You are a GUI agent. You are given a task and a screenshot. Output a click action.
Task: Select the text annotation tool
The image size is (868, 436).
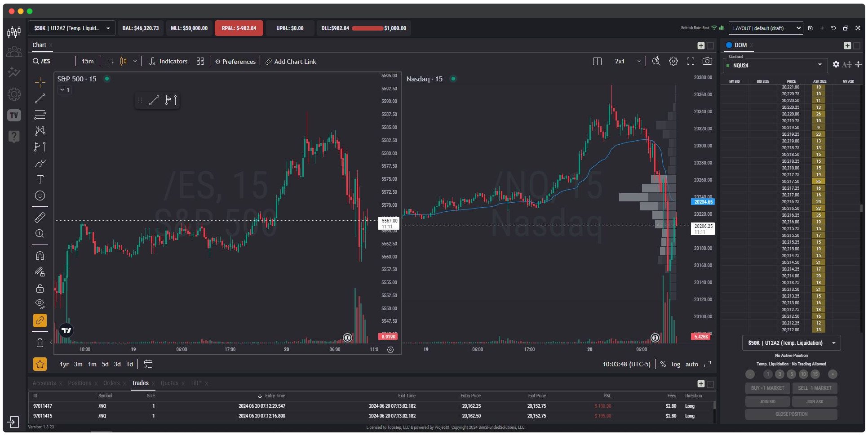click(x=40, y=179)
